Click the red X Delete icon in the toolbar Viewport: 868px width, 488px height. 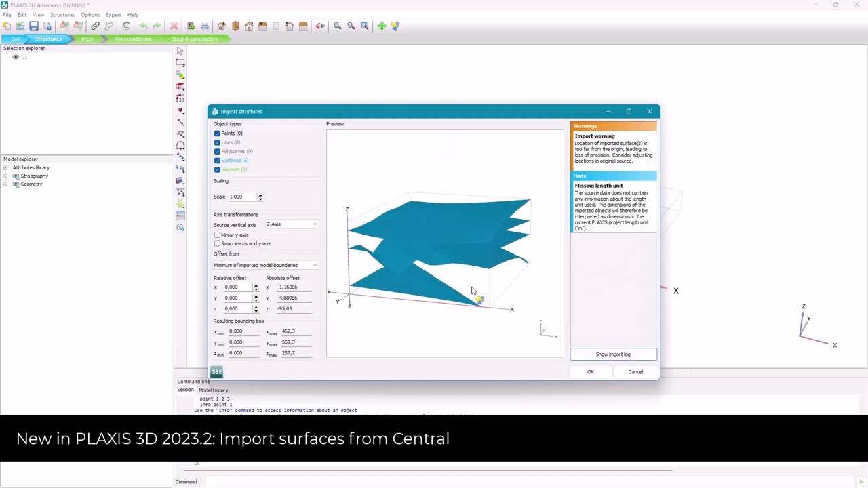point(174,26)
